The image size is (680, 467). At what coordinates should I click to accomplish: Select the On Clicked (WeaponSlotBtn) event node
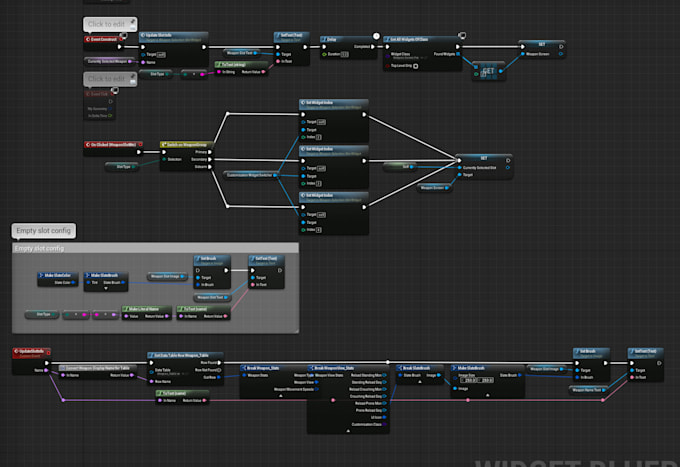tap(114, 148)
